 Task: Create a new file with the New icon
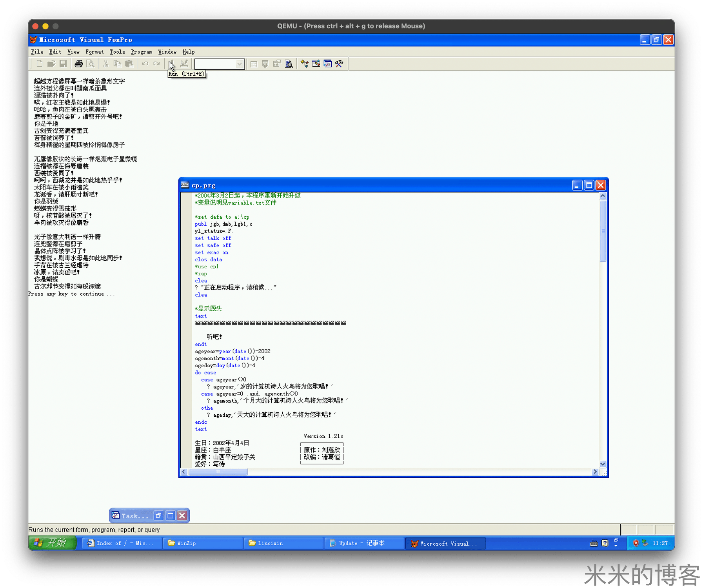click(40, 64)
